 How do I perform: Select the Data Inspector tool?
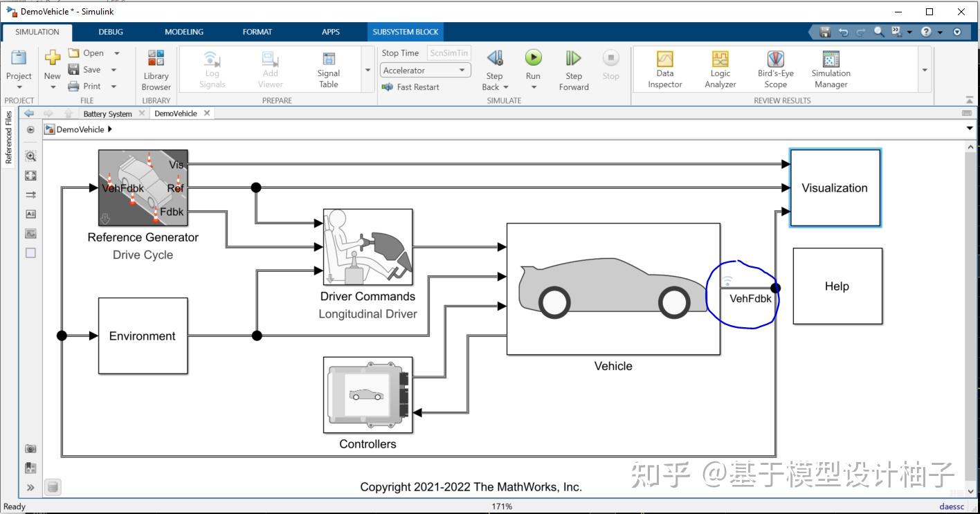664,68
